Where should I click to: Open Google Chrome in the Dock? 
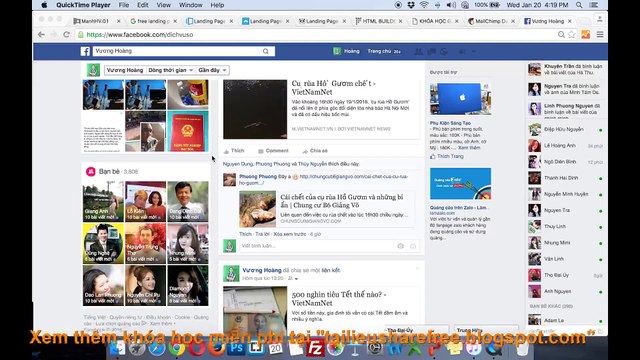point(176,348)
